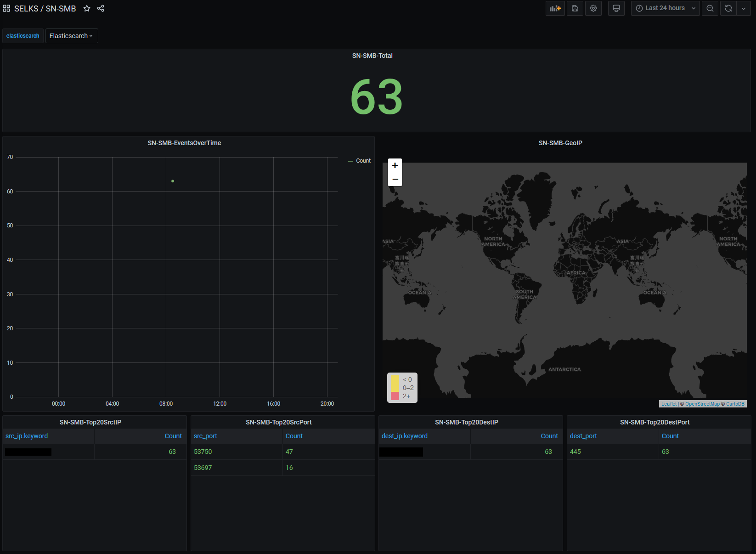756x554 pixels.
Task: Save the dashboard with disk icon
Action: [575, 8]
